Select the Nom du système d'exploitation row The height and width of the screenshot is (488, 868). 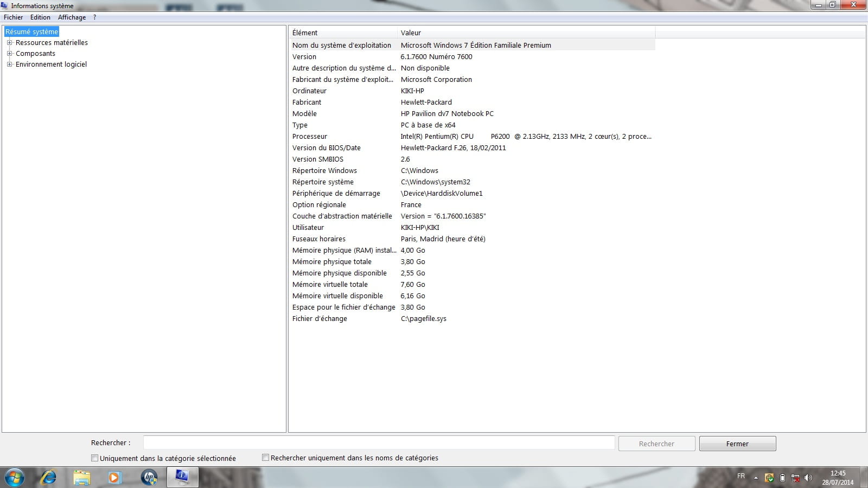pyautogui.click(x=472, y=45)
